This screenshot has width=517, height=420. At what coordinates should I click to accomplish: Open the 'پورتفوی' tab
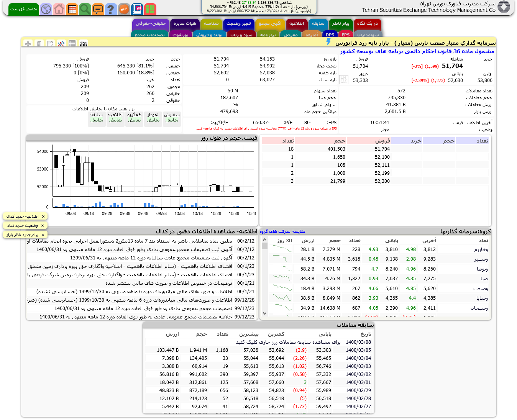click(181, 34)
